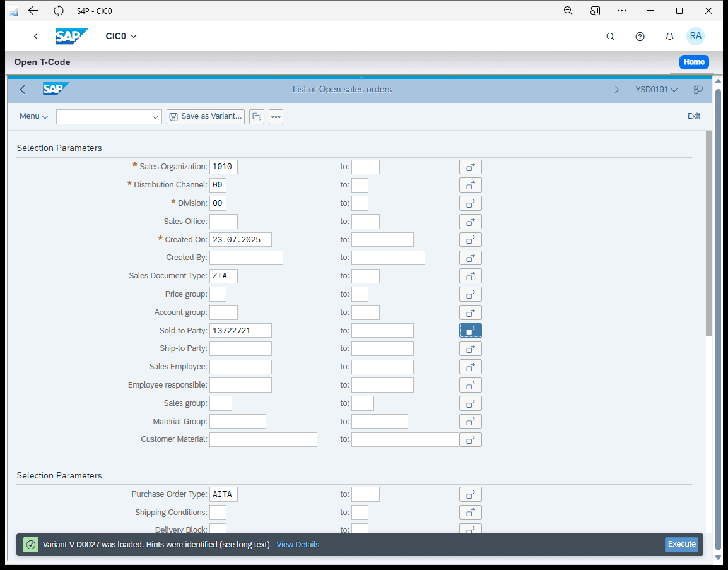Screen dimensions: 728x570
Task: Click the Purchase Order Type field
Action: [224, 494]
